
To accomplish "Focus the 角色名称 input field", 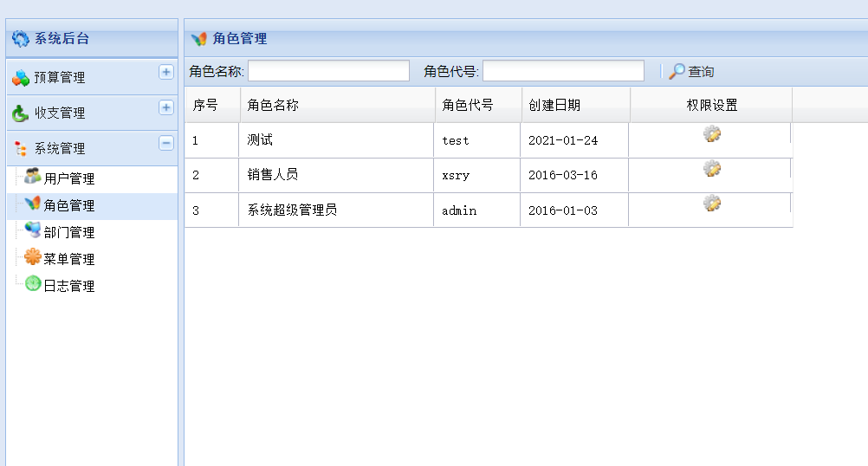I will (x=329, y=71).
